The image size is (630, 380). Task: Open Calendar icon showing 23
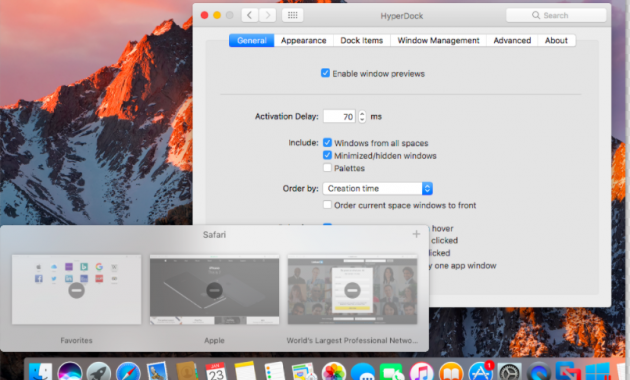click(x=216, y=372)
